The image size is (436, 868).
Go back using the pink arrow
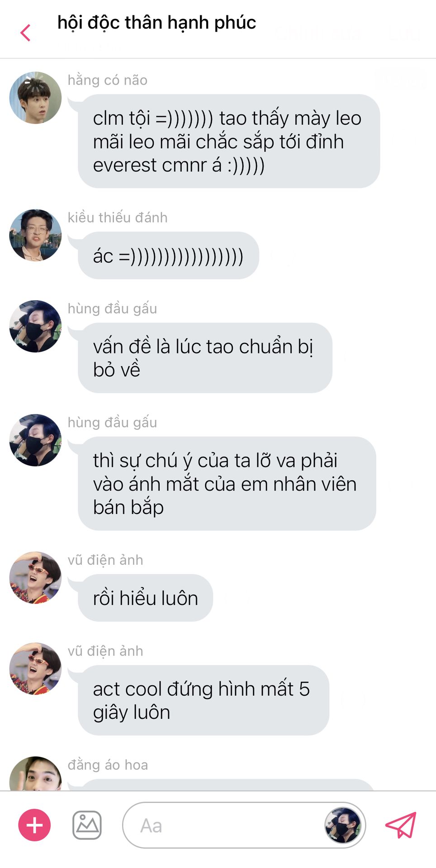click(26, 33)
